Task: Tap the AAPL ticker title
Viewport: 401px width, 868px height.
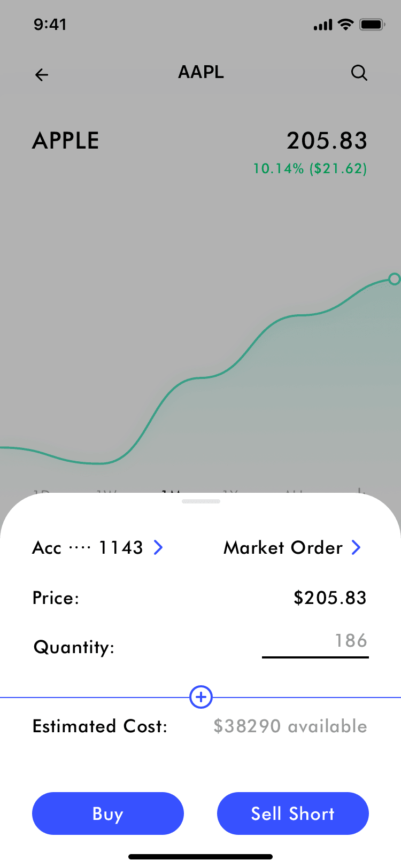Action: tap(201, 72)
